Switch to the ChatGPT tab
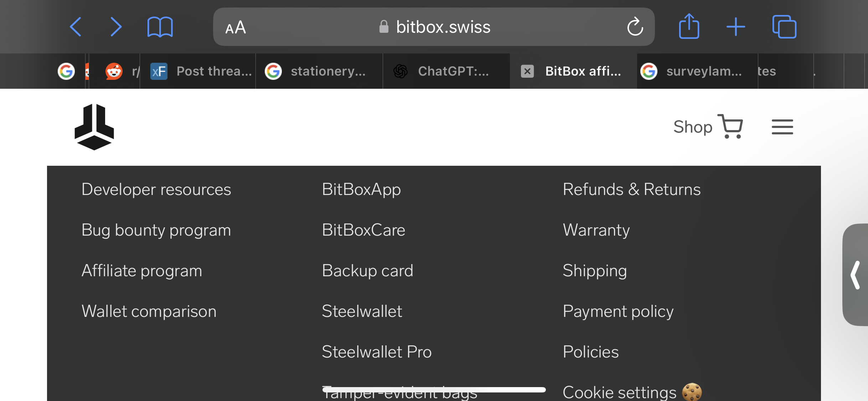The image size is (868, 401). point(446,71)
